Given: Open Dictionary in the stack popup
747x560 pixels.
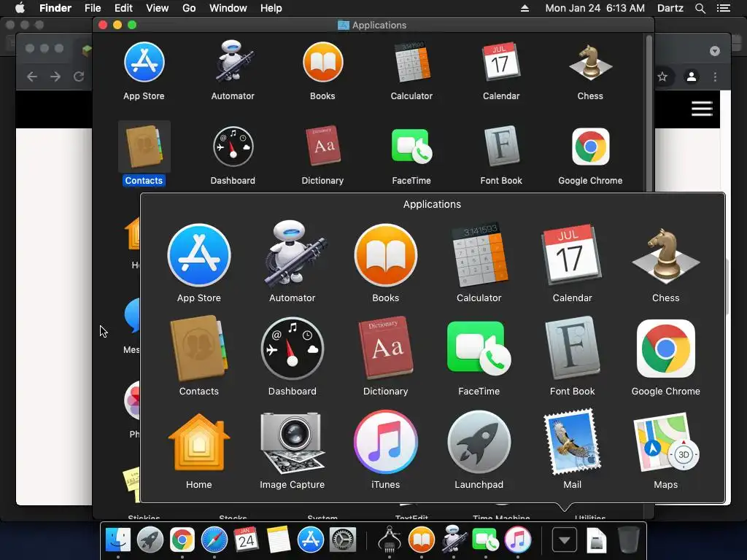Looking at the screenshot, I should (x=386, y=348).
